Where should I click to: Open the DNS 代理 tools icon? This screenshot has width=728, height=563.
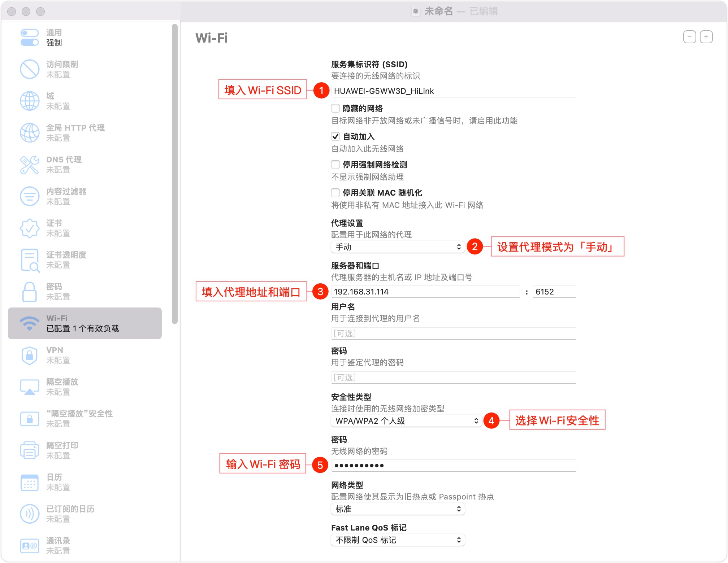[x=30, y=165]
